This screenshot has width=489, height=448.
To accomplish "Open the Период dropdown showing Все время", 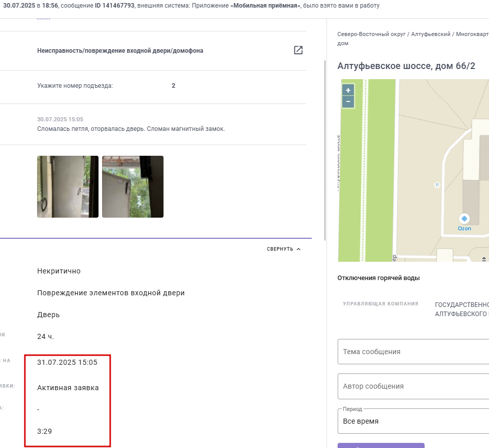I will pos(413,421).
